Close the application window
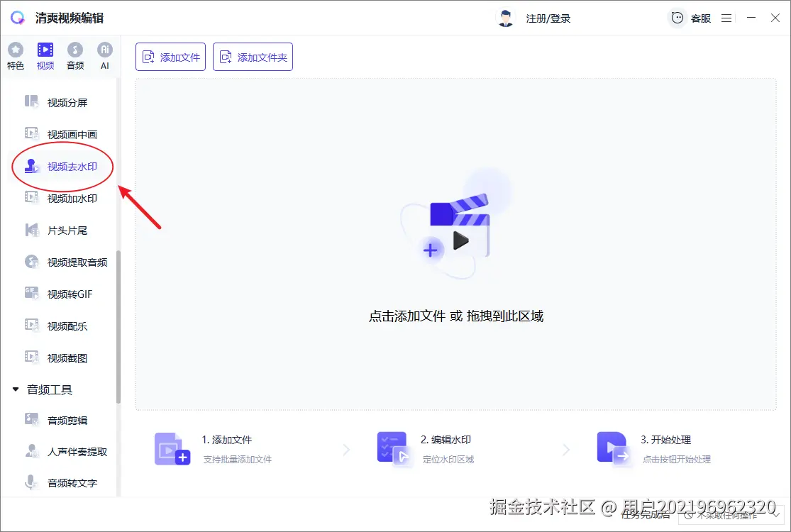 (775, 18)
